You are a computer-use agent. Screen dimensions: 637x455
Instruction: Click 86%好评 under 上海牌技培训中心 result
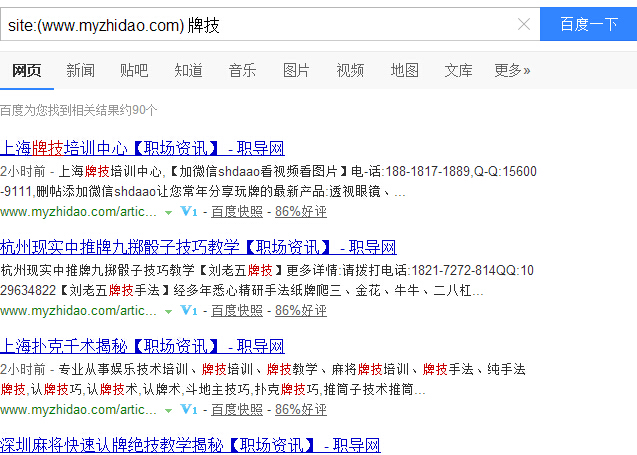301,212
